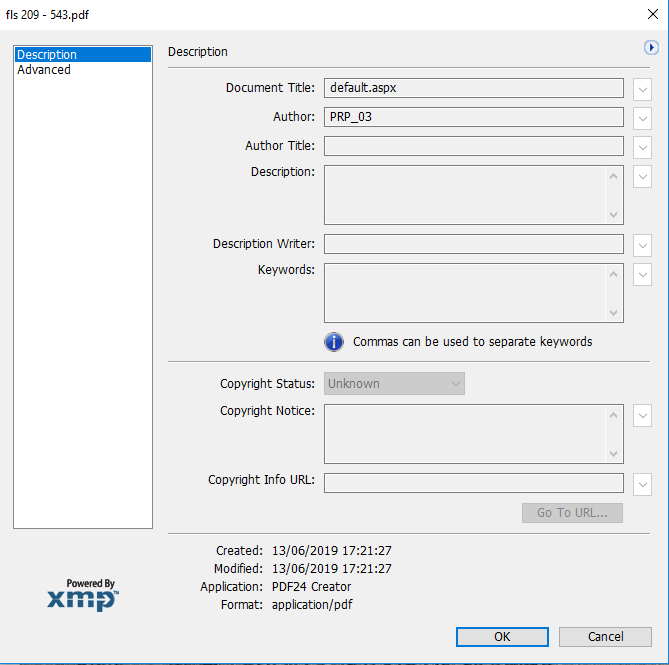Click Copyright Notice scroll down arrow

(x=614, y=453)
